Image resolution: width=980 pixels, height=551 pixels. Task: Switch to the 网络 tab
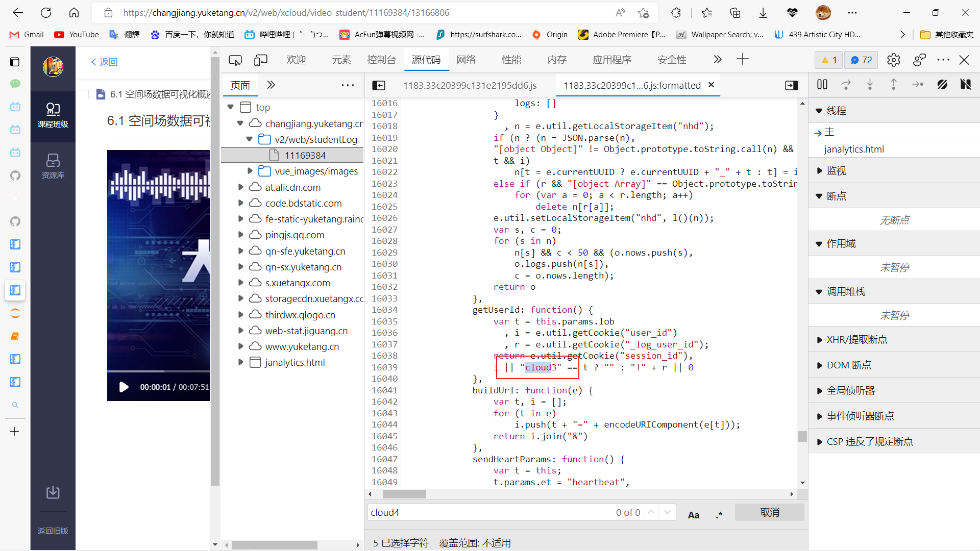pos(465,60)
